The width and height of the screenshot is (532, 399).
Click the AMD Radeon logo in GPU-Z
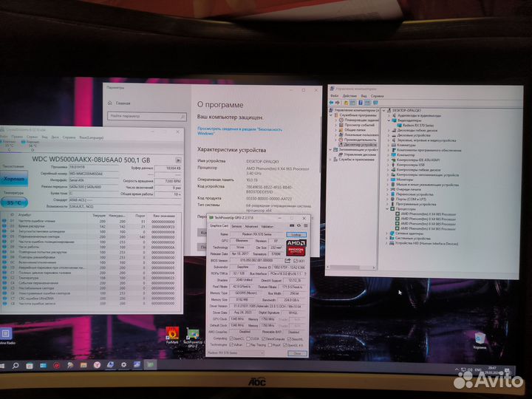[296, 248]
